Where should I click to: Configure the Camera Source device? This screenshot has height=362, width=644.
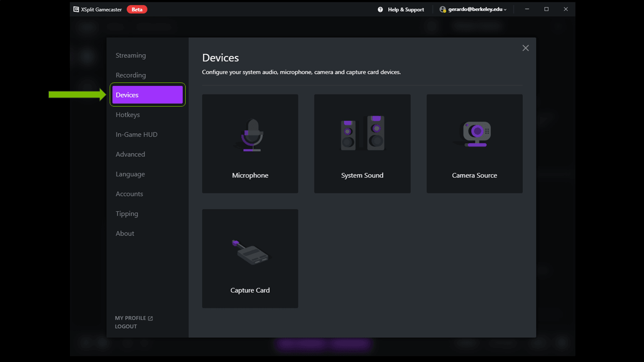click(x=474, y=143)
